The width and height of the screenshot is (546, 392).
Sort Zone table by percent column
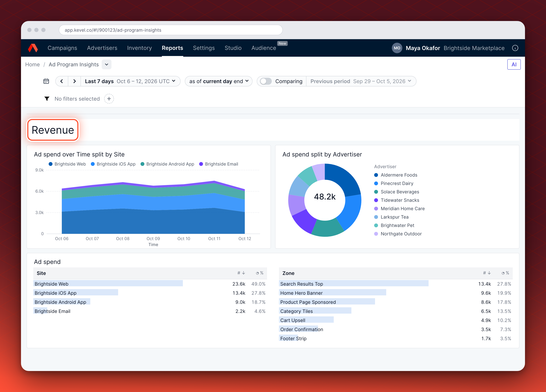pos(505,273)
